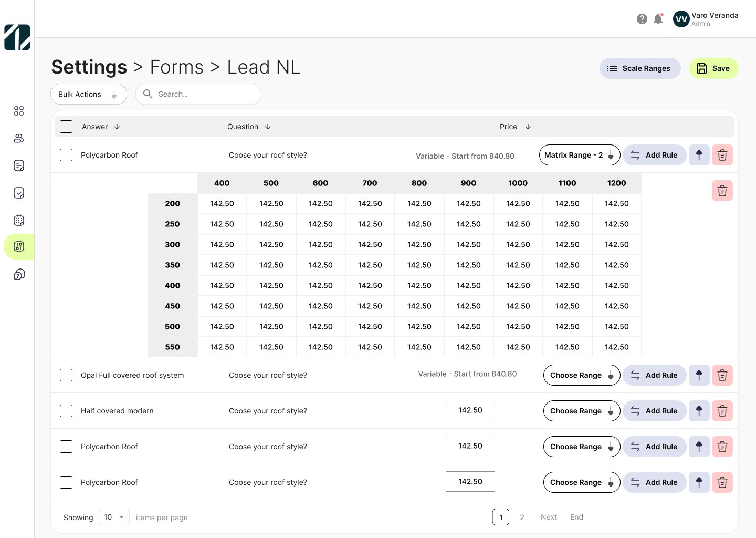This screenshot has height=538, width=756.
Task: Open the dashboard grid icon in sidebar
Action: point(19,111)
